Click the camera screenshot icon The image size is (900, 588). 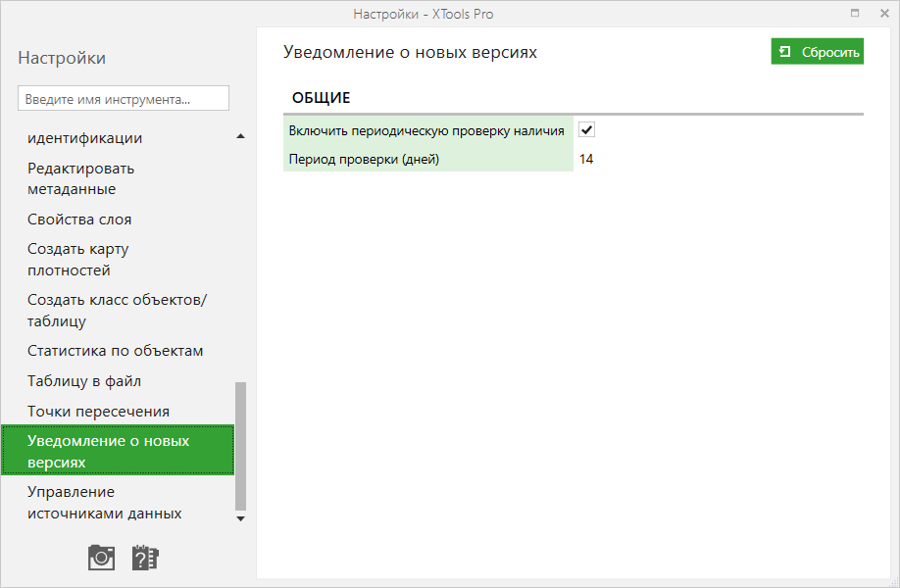pos(102,558)
